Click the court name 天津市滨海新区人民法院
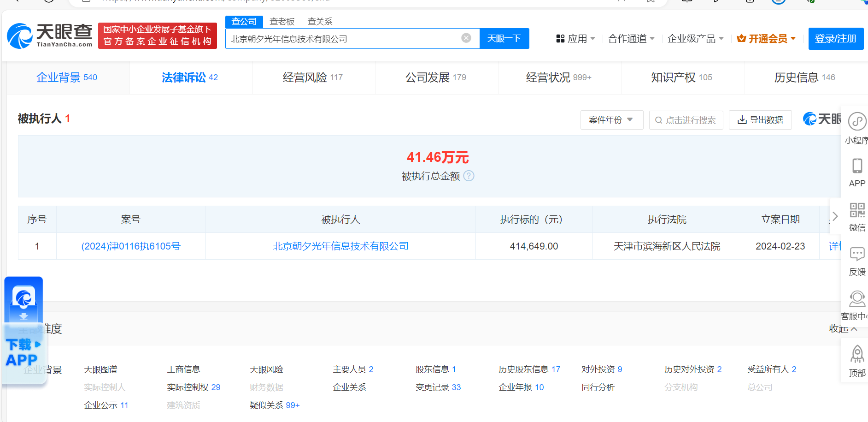Viewport: 868px width, 422px height. pyautogui.click(x=667, y=246)
